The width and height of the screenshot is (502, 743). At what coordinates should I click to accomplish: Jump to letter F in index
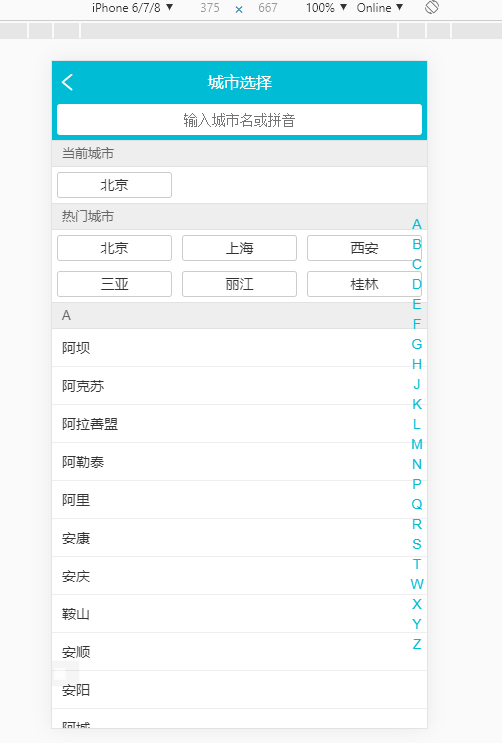417,324
